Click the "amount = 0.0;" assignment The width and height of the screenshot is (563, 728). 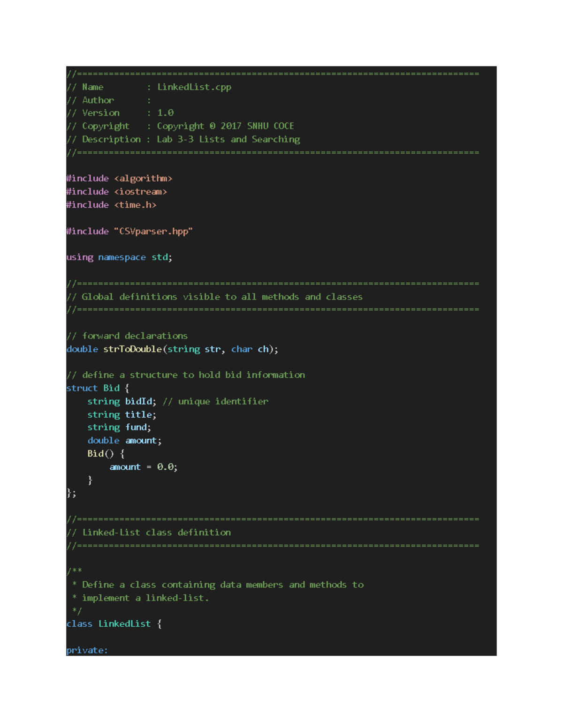(x=143, y=467)
